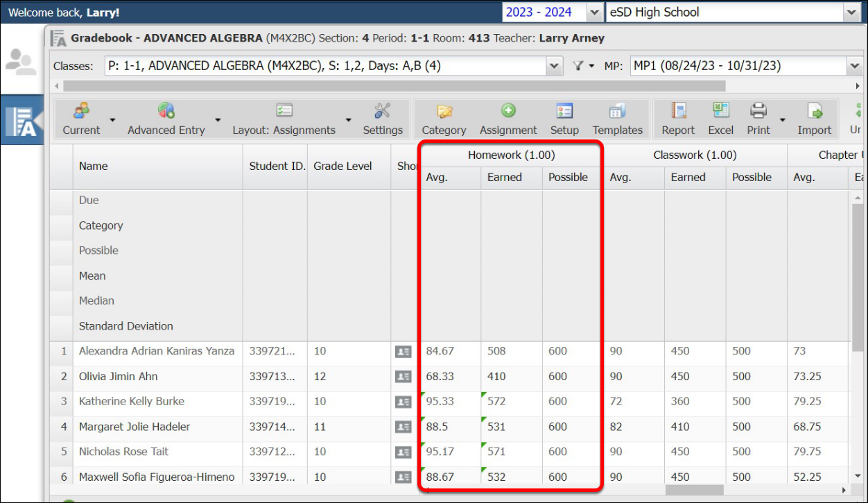Click the Standard Deviation row label
This screenshot has height=503, width=868.
[x=126, y=326]
